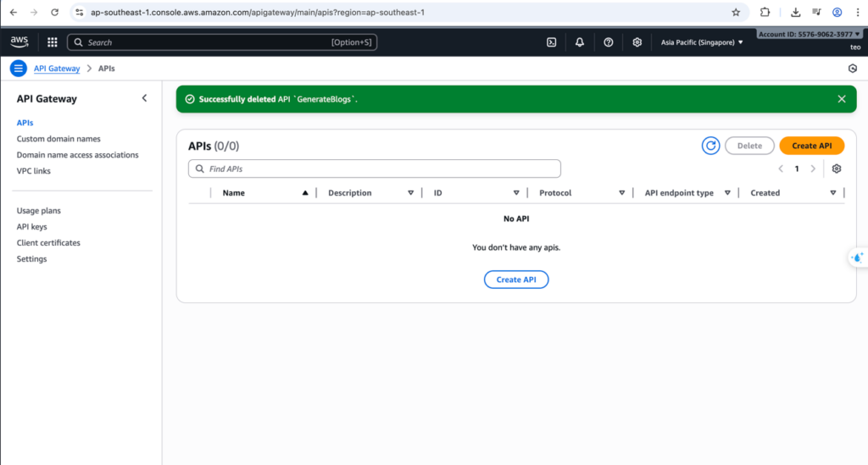
Task: Click the orange Create API button
Action: coord(811,146)
